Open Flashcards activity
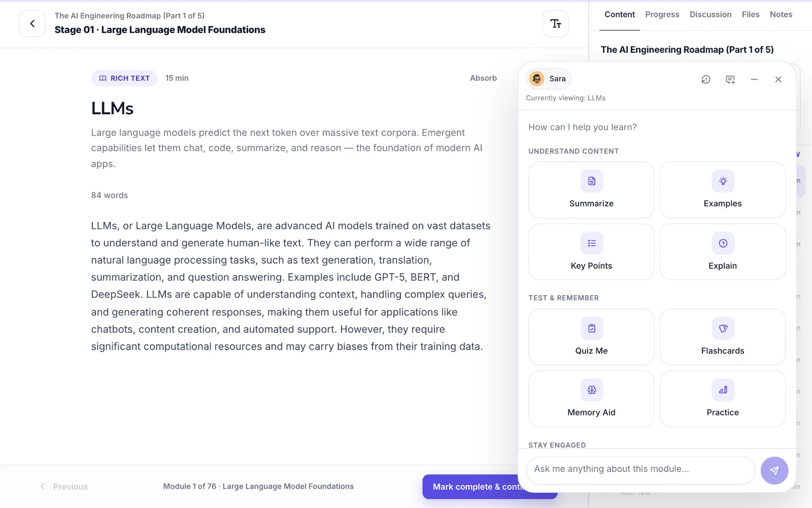The image size is (812, 508). [723, 337]
